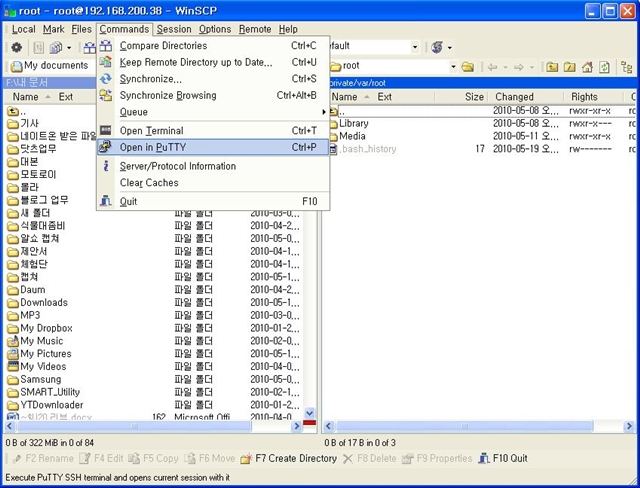Click remote panel horizontal scrollbar right arrow
Image resolution: width=640 pixels, height=488 pixels.
[629, 427]
